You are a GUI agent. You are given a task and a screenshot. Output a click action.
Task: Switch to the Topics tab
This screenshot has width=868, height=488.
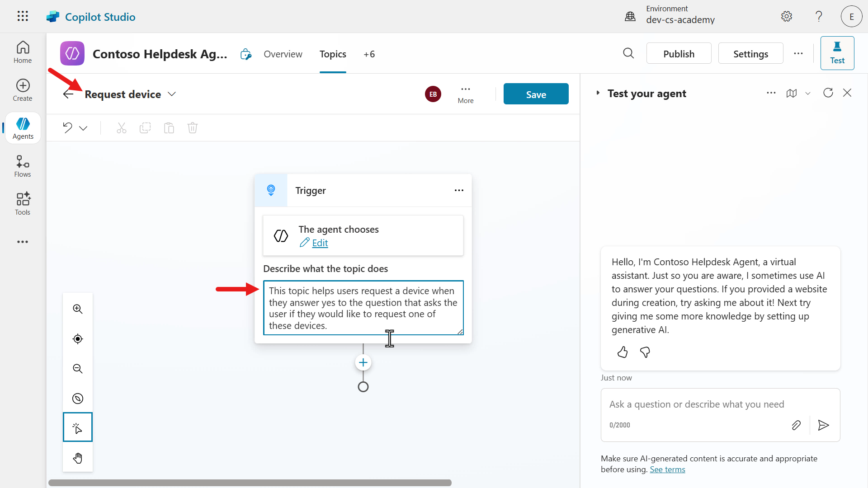[333, 54]
